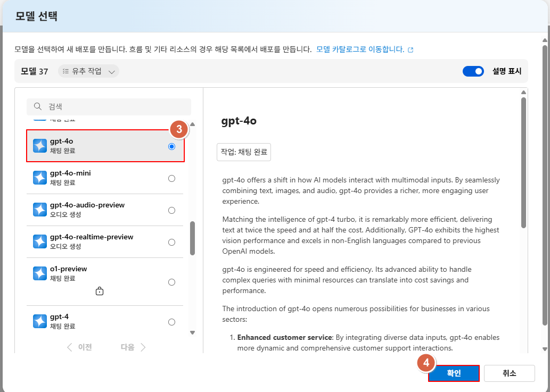This screenshot has width=550, height=392.
Task: Toggle the 설명 표시 switch
Action: click(473, 71)
